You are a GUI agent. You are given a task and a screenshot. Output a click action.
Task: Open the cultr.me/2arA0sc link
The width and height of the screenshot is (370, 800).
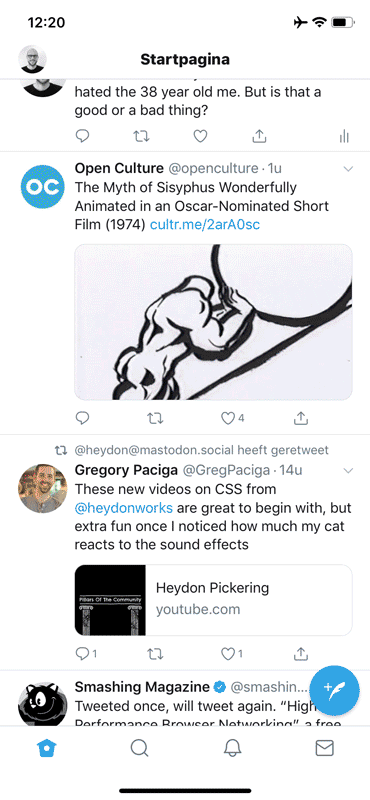tap(205, 224)
